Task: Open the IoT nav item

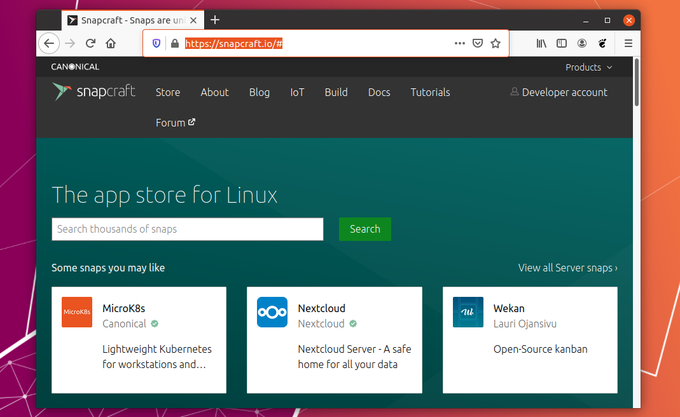Action: [x=297, y=92]
